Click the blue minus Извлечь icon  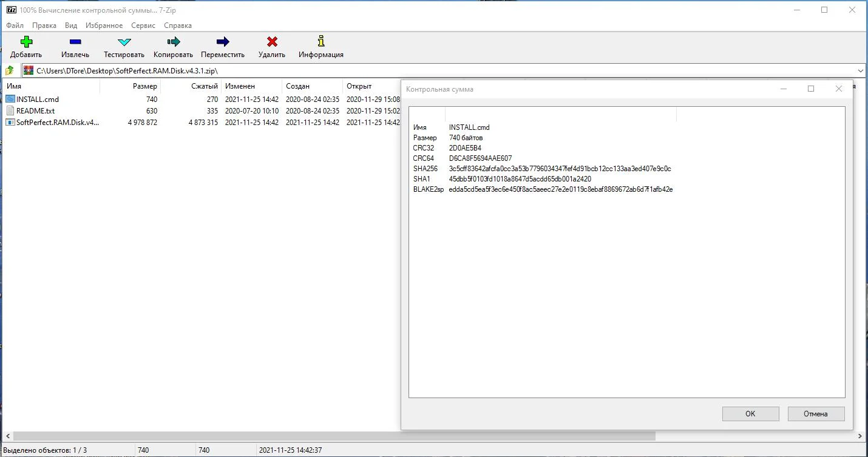point(75,42)
